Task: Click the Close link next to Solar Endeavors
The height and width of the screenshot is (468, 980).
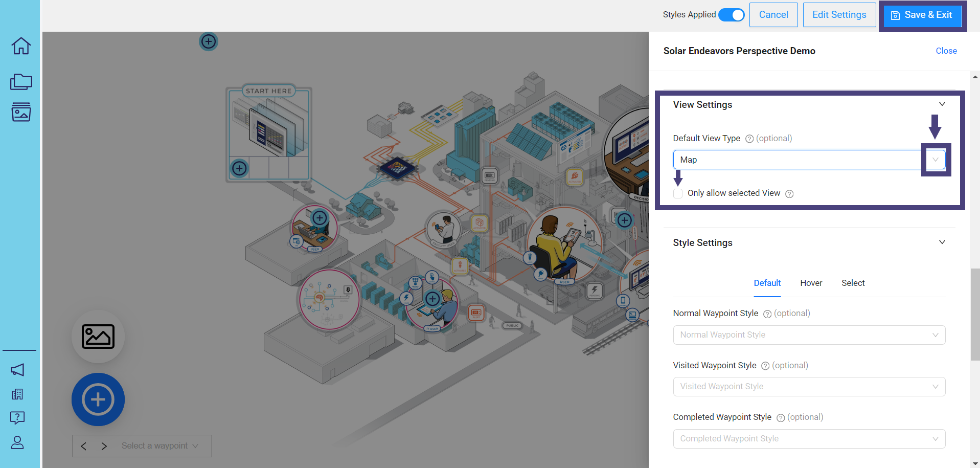Action: pos(946,51)
